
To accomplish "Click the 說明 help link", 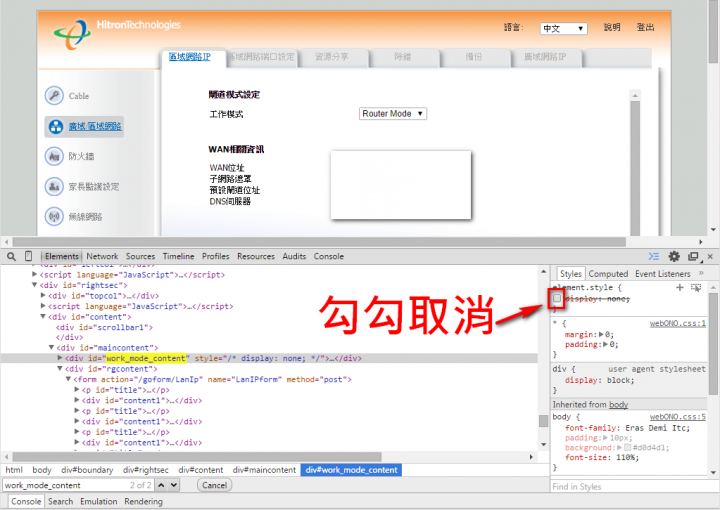I will tap(612, 28).
